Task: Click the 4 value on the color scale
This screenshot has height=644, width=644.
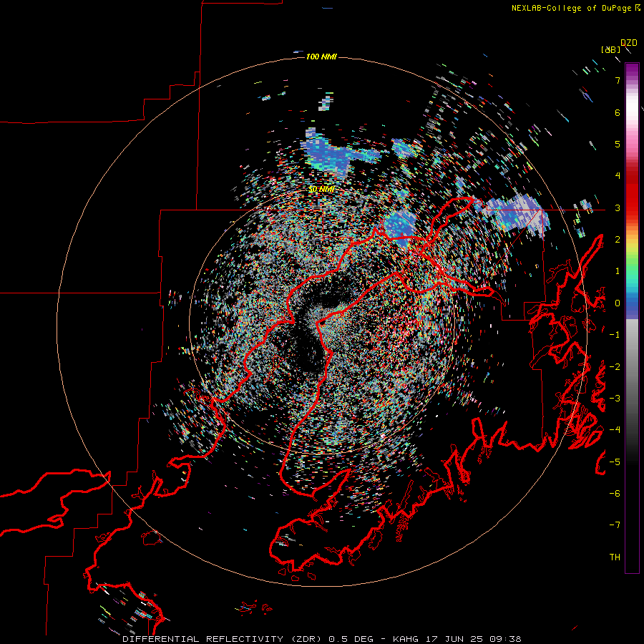Action: point(618,176)
